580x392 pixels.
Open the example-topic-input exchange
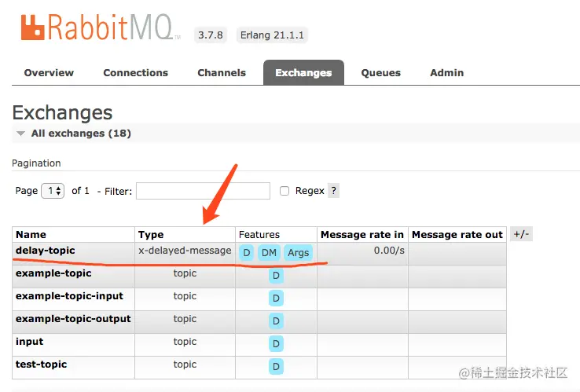[x=69, y=296]
